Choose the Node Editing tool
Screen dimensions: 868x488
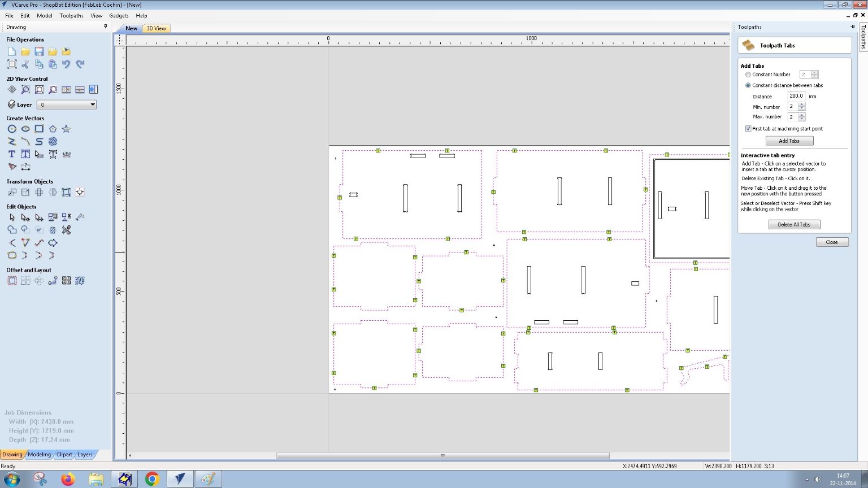25,217
